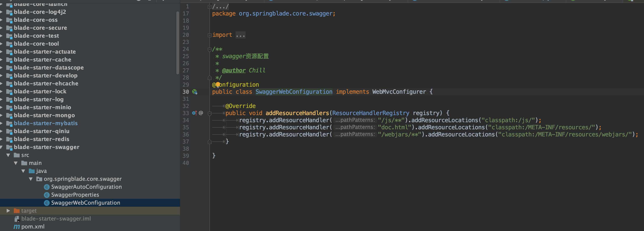The height and width of the screenshot is (231, 644).
Task: Select blade-starter-qiniu module in tree
Action: click(42, 131)
